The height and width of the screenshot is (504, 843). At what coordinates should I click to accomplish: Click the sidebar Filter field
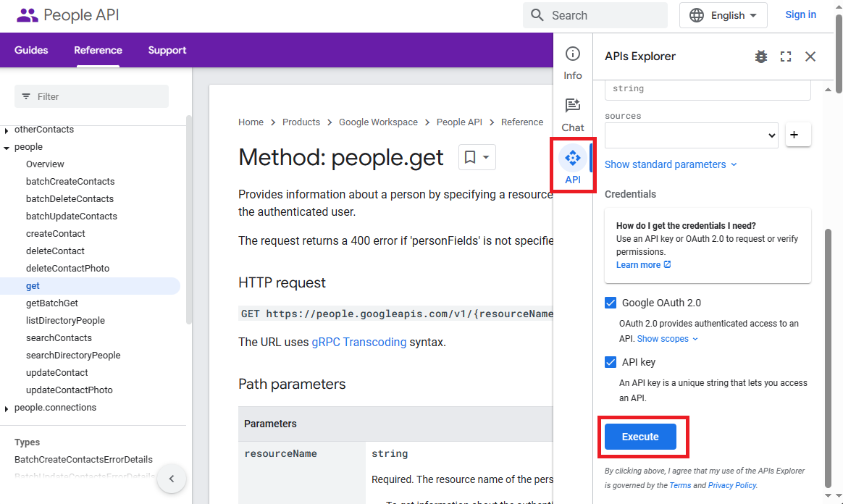[x=91, y=97]
